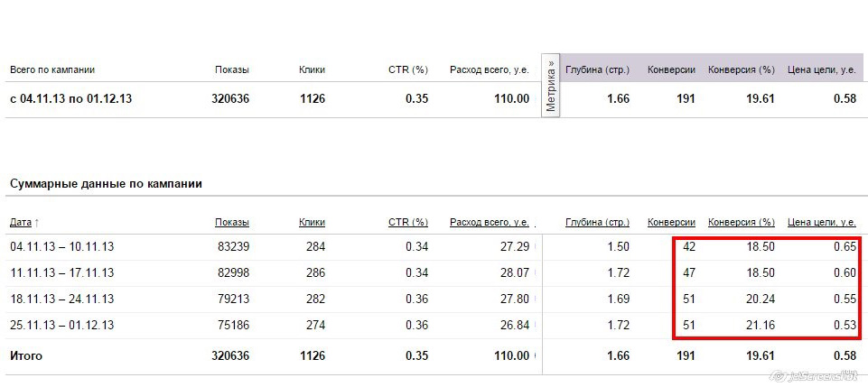Click the period с 04.11.13 по 01.12.13

70,98
